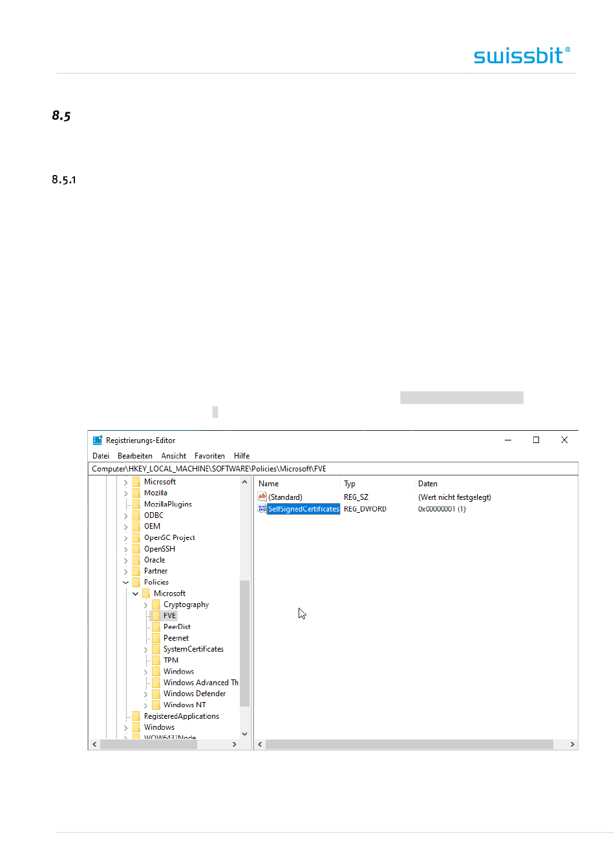This screenshot has width=614, height=868.
Task: Expand the OEM key
Action: click(126, 527)
